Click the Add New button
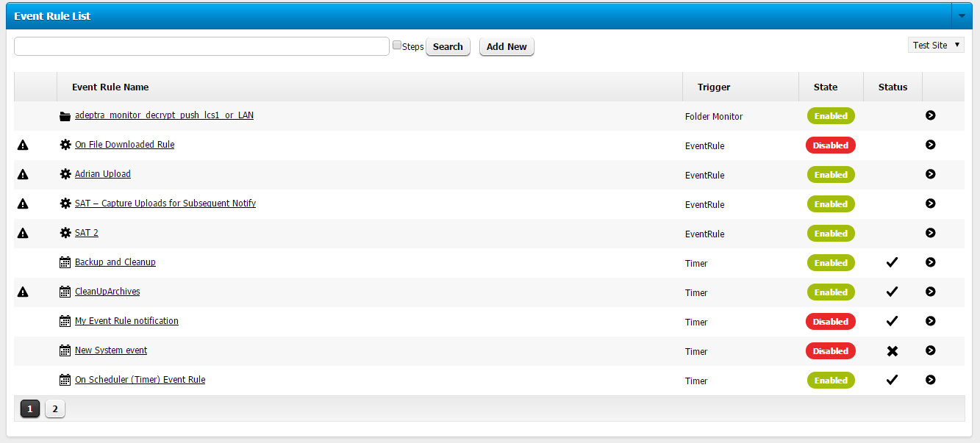The image size is (980, 443). [507, 46]
